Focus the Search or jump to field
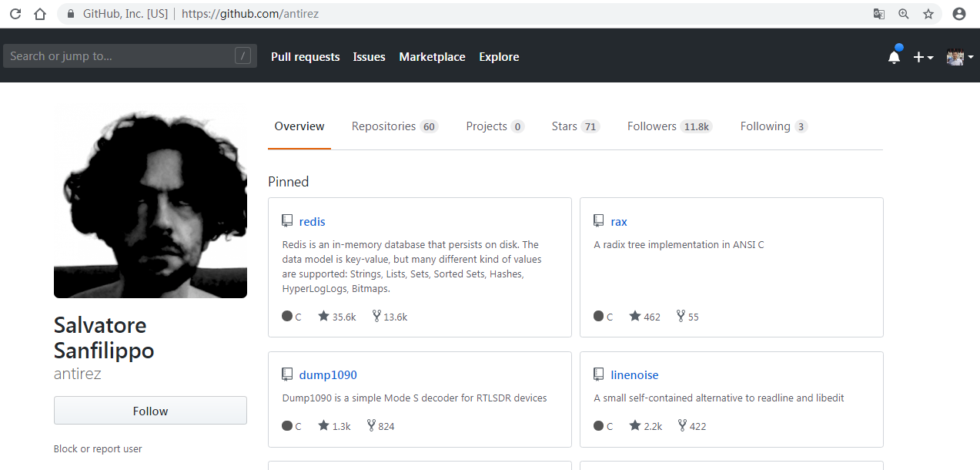This screenshot has height=470, width=980. pyautogui.click(x=130, y=55)
